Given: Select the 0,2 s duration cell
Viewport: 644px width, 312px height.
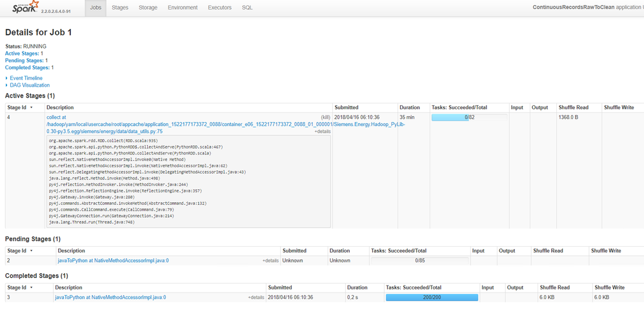Looking at the screenshot, I should (353, 298).
